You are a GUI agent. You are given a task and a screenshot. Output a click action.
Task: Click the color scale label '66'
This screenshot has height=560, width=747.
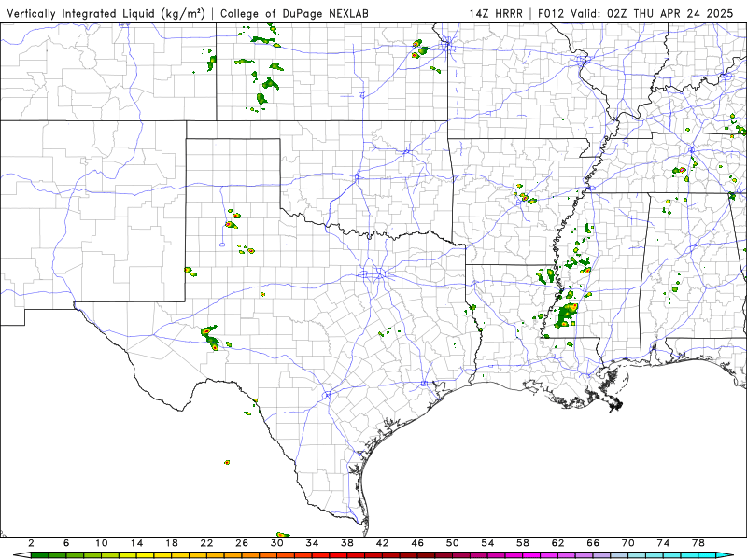593,543
